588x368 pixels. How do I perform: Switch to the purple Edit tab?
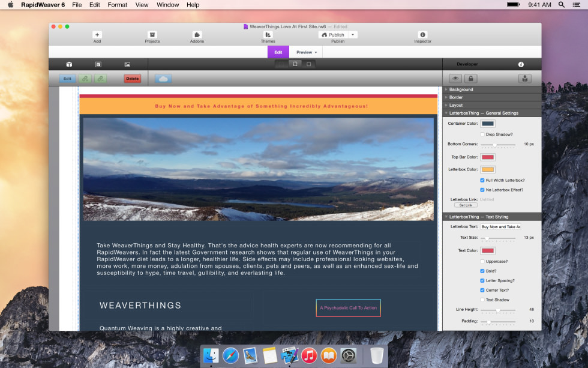click(x=278, y=52)
